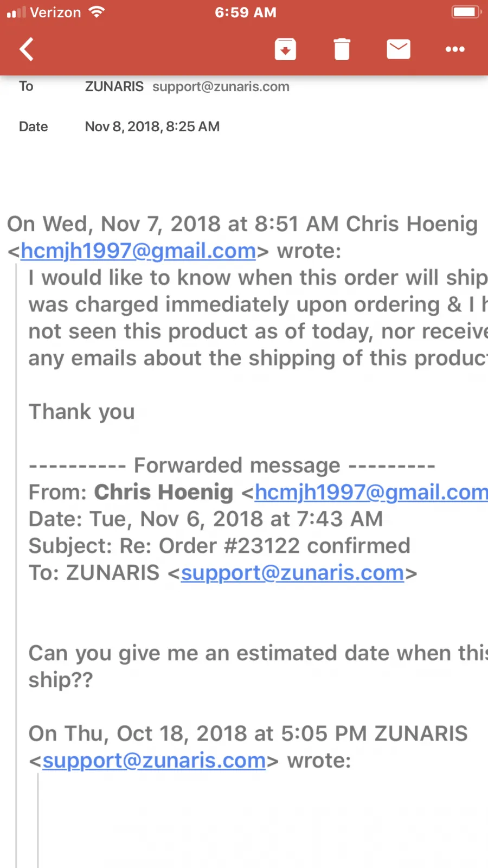
Task: Tap the ZUNARIS recipient name in header
Action: pyautogui.click(x=114, y=87)
